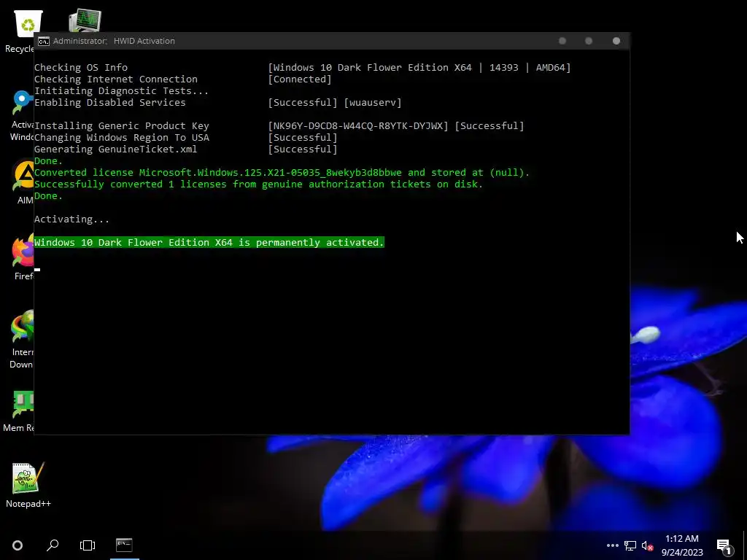
Task: Close the HWID Activation window
Action: click(x=616, y=41)
